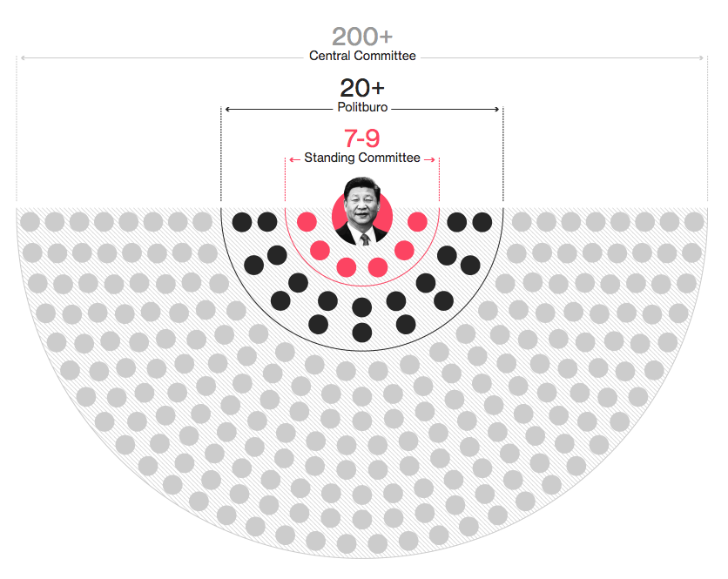Click the top-left-most black Politburo dot
The image size is (728, 579).
[x=242, y=222]
